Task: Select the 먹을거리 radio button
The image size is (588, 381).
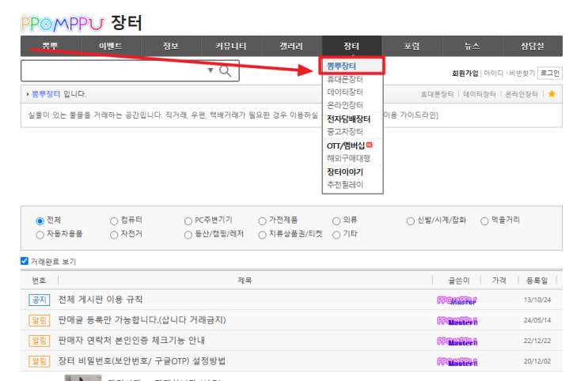Action: point(484,221)
